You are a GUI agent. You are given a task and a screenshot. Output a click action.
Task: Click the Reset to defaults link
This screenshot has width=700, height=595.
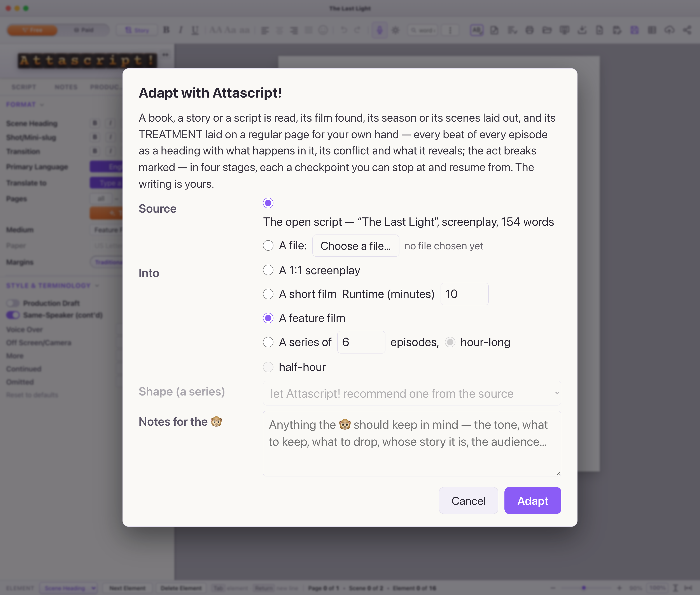(x=32, y=395)
